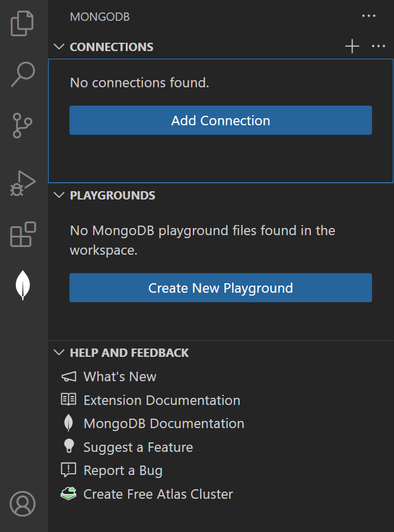
Task: Click the plus icon to add a connection
Action: click(352, 46)
